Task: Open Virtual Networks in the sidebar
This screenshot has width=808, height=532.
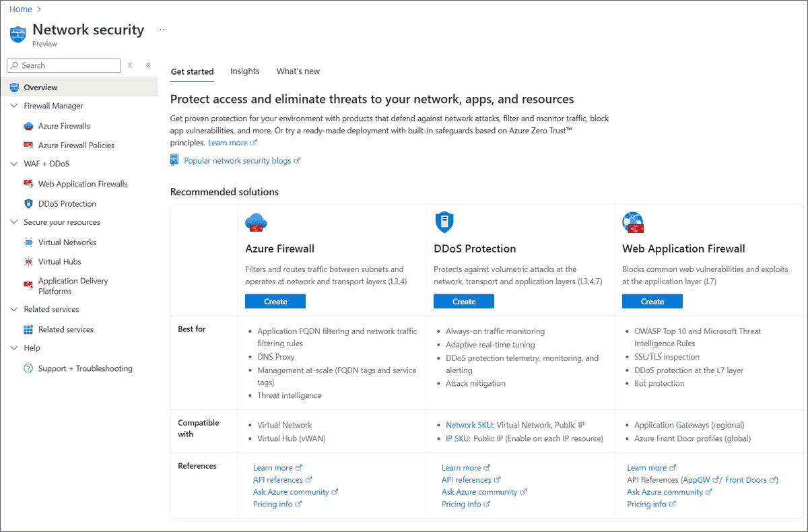Action: pyautogui.click(x=67, y=242)
